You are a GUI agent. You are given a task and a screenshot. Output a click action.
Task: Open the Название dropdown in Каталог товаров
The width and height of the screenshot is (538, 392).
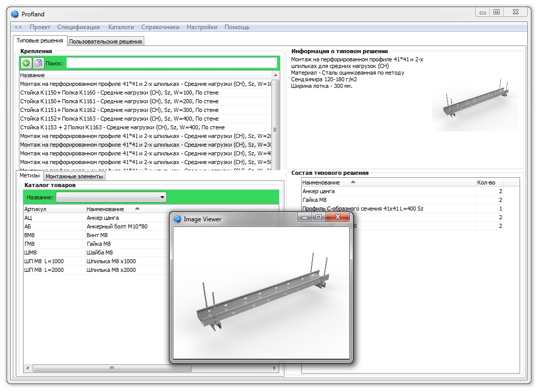point(111,197)
